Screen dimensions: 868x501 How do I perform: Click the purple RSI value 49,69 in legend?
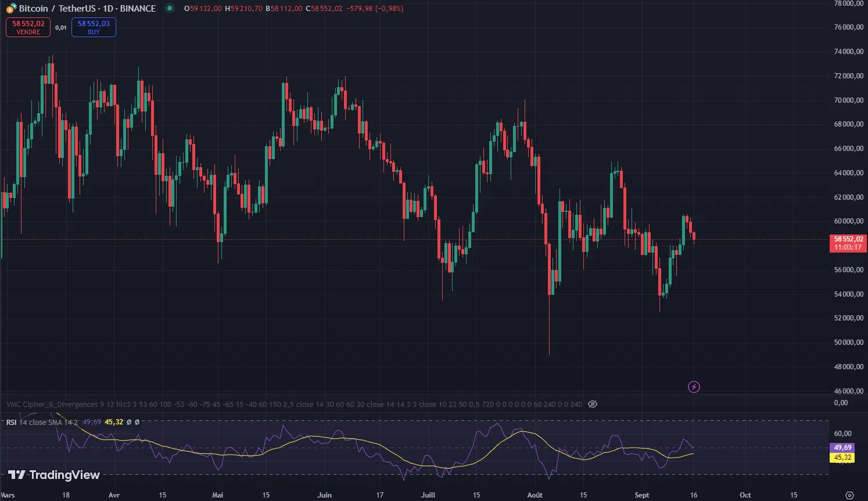coord(92,422)
